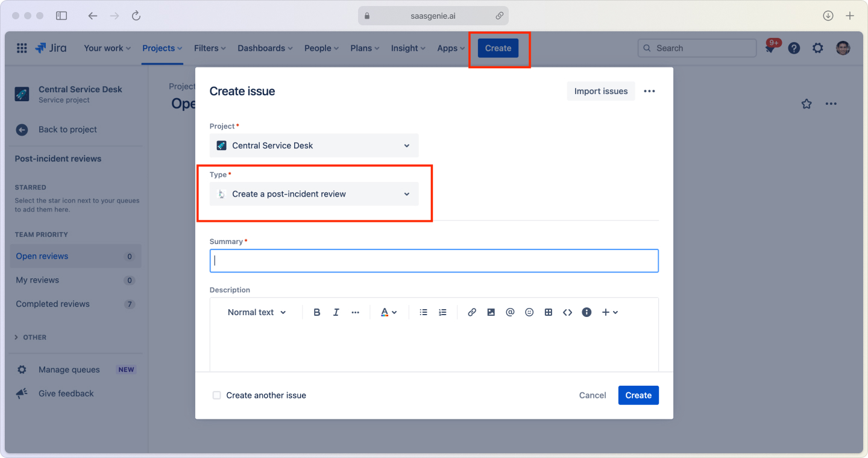Select Completed reviews queue
868x458 pixels.
click(x=76, y=304)
